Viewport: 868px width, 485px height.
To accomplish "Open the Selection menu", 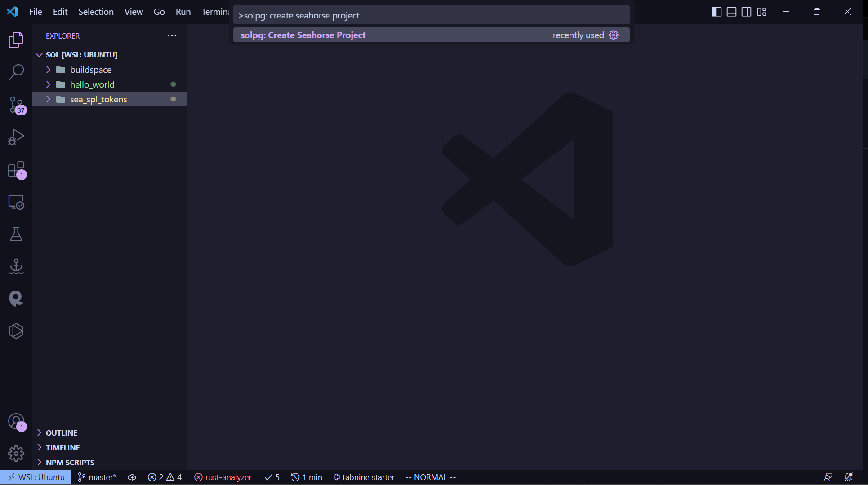I will [x=96, y=12].
